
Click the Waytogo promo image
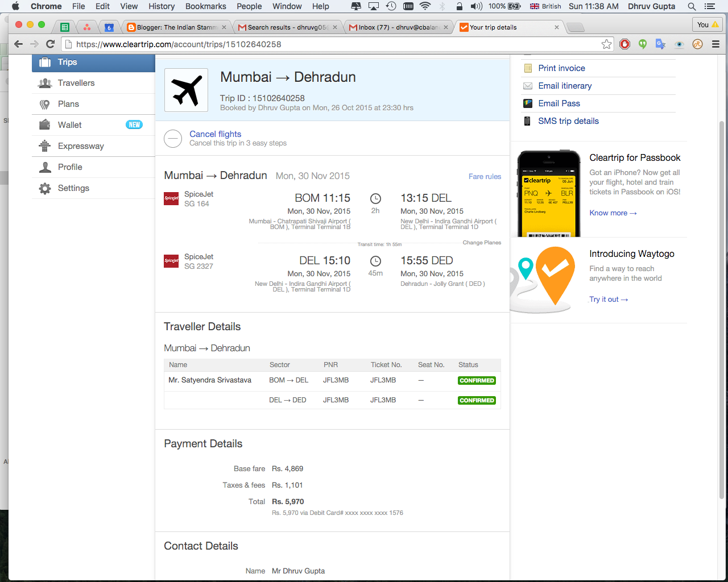543,280
